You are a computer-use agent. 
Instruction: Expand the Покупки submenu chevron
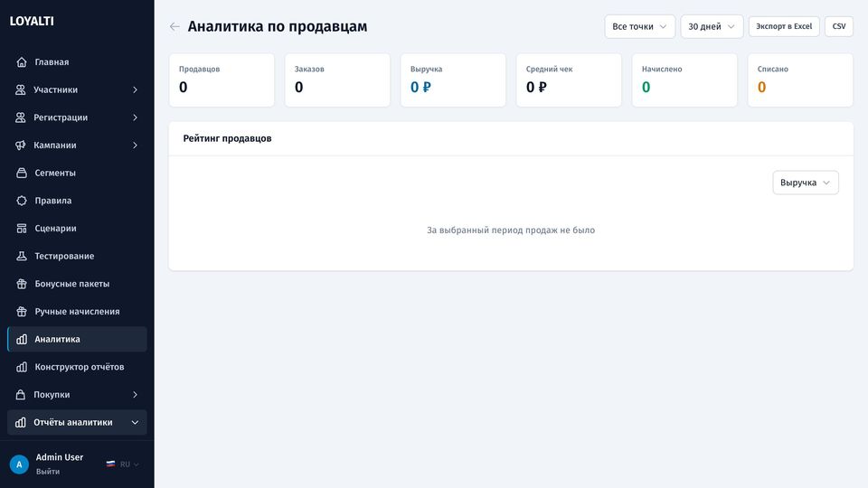click(135, 395)
